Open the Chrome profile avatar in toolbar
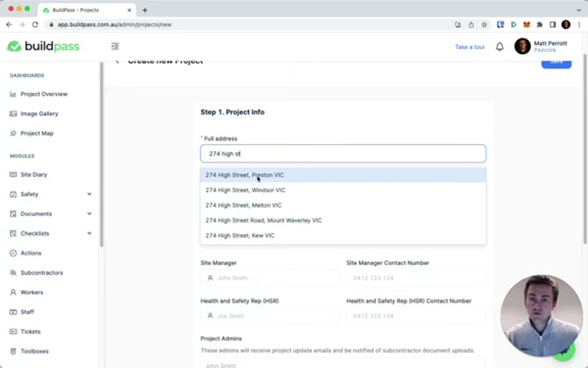 pos(565,25)
